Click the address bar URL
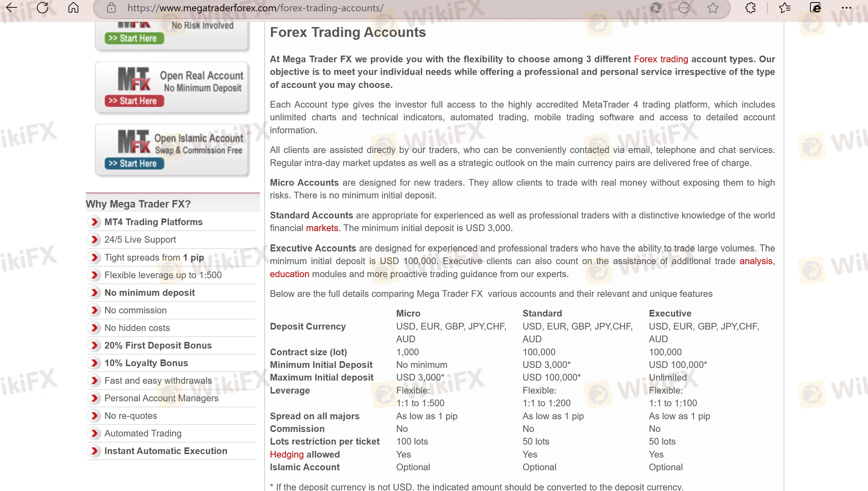Image resolution: width=868 pixels, height=491 pixels. point(255,8)
